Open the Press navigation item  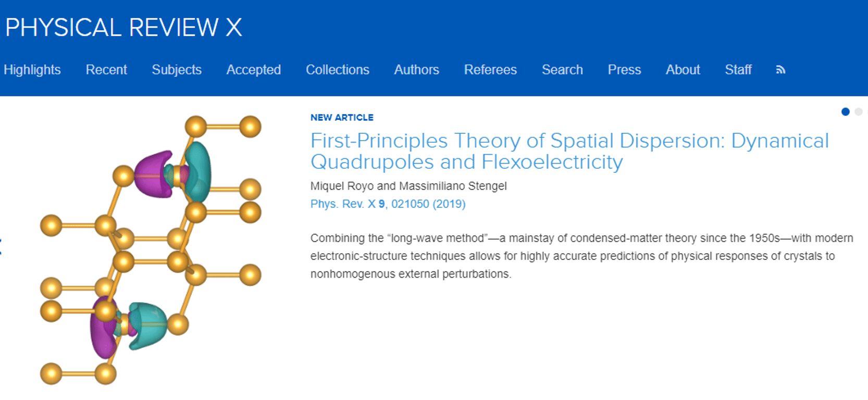point(624,70)
